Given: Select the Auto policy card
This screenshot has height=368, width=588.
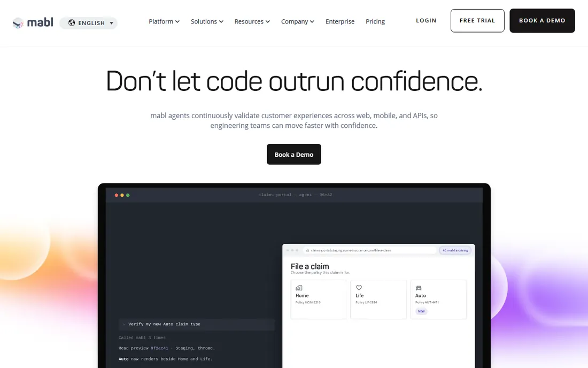Looking at the screenshot, I should coord(438,300).
